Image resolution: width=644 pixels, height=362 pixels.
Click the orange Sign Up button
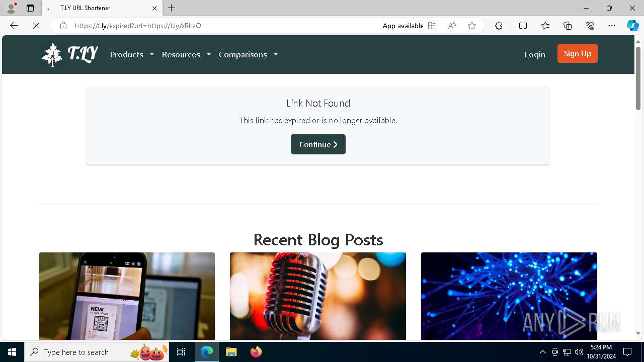pos(578,54)
